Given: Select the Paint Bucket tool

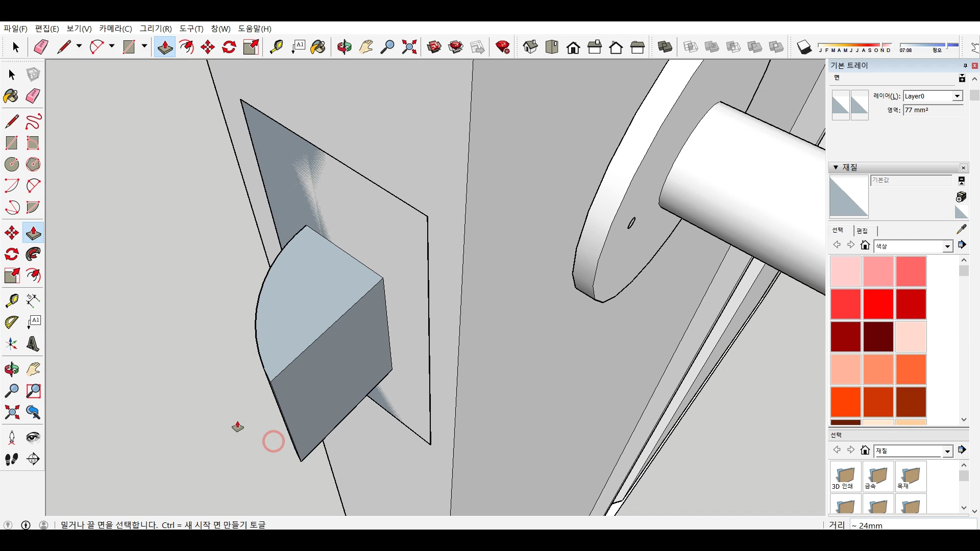Looking at the screenshot, I should (x=11, y=96).
